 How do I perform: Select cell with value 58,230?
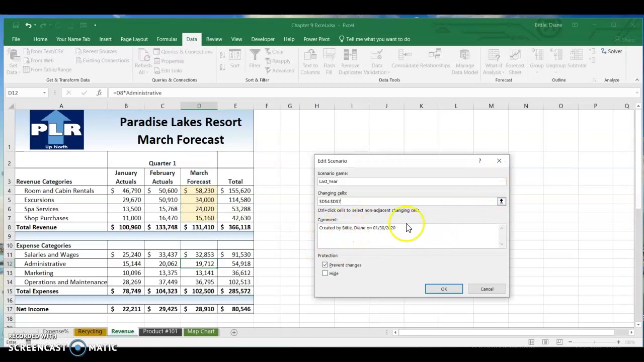click(199, 191)
